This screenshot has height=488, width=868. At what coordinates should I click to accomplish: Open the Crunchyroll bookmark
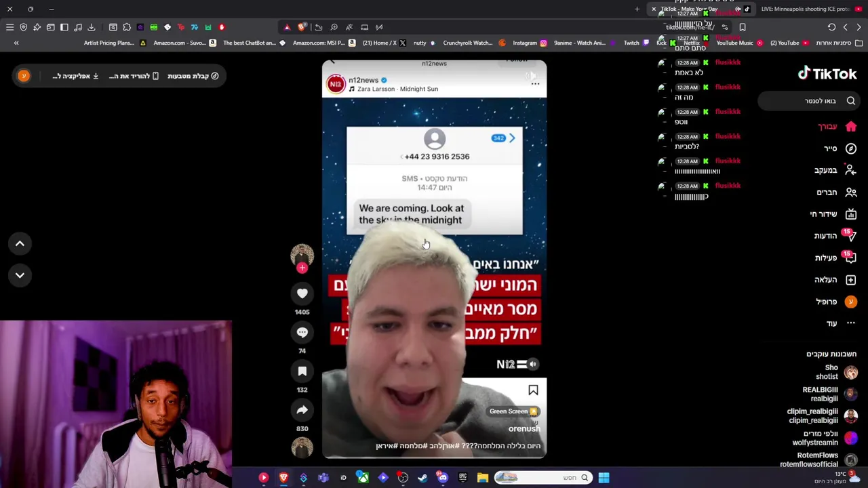pos(475,43)
